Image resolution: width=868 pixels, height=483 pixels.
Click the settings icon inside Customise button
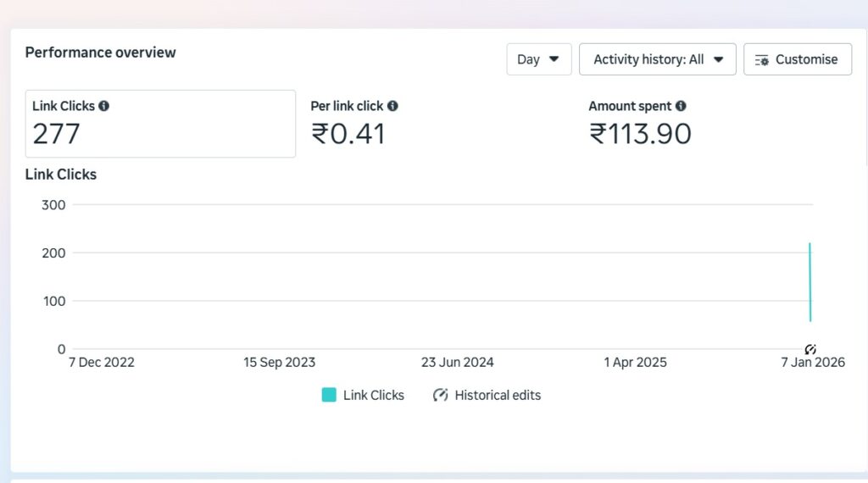point(761,60)
